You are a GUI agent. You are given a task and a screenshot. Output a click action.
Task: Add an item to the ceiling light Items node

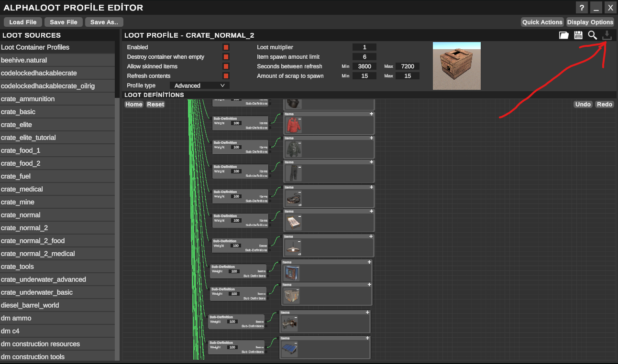click(x=371, y=236)
